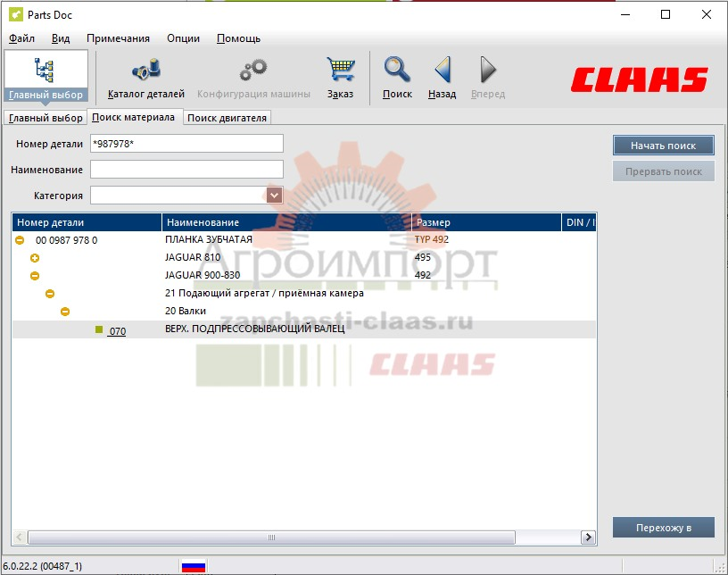Click the scrollbar left arrow
This screenshot has width=728, height=575.
click(x=20, y=537)
